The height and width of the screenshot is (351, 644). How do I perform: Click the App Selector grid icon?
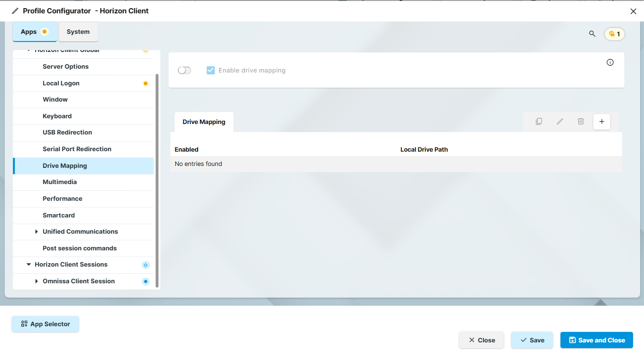[x=23, y=324]
